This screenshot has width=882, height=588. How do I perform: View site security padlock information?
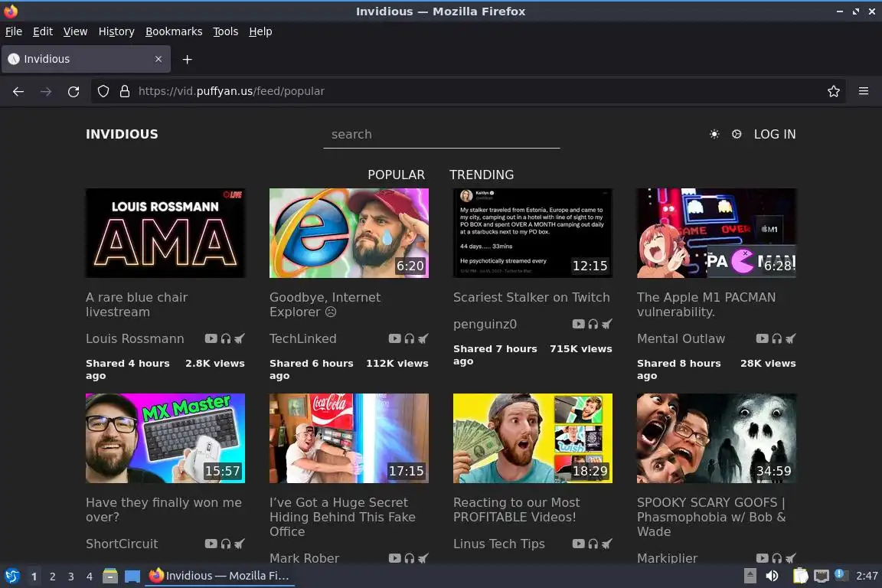(x=125, y=91)
